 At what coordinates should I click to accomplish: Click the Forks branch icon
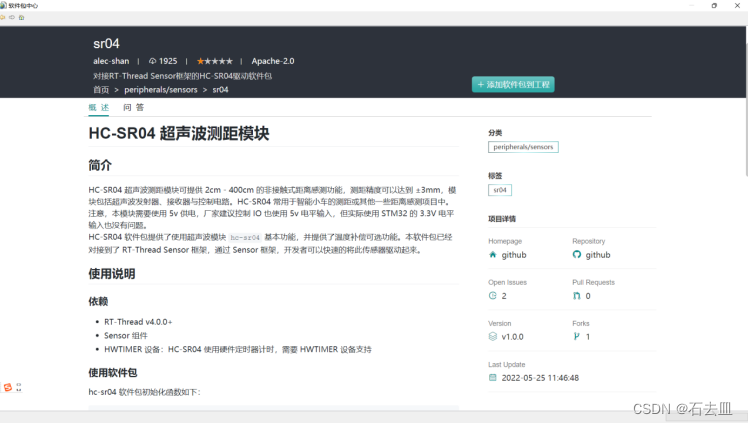(x=577, y=336)
